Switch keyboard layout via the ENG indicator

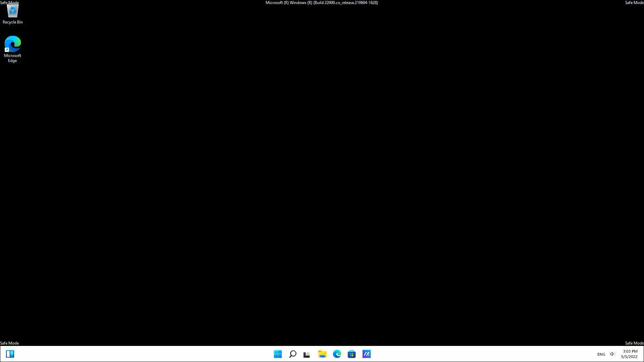(601, 354)
